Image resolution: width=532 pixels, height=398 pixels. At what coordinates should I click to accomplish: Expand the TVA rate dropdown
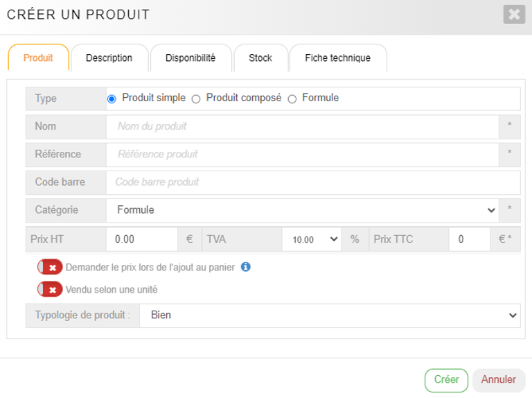click(311, 239)
